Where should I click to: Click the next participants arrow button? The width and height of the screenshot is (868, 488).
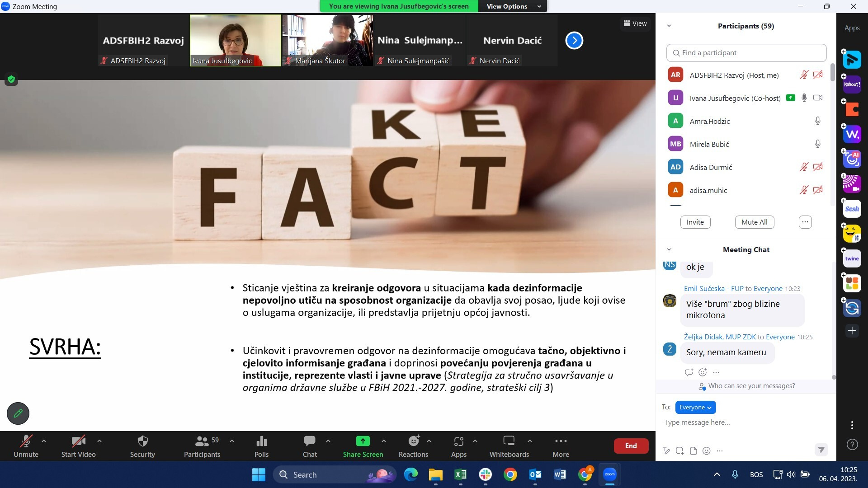(x=574, y=40)
